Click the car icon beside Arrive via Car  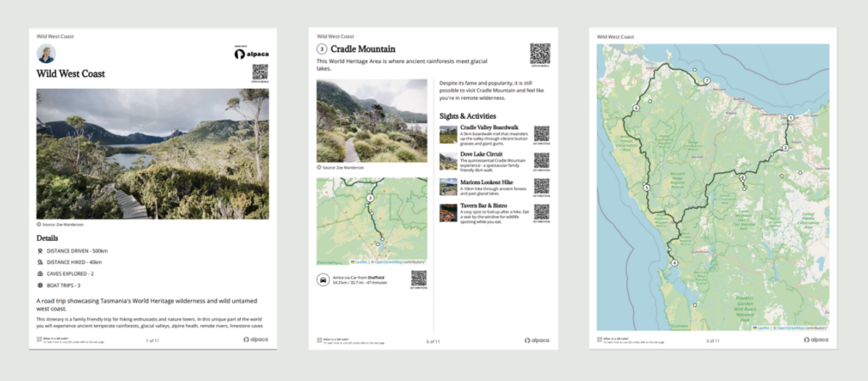click(323, 279)
